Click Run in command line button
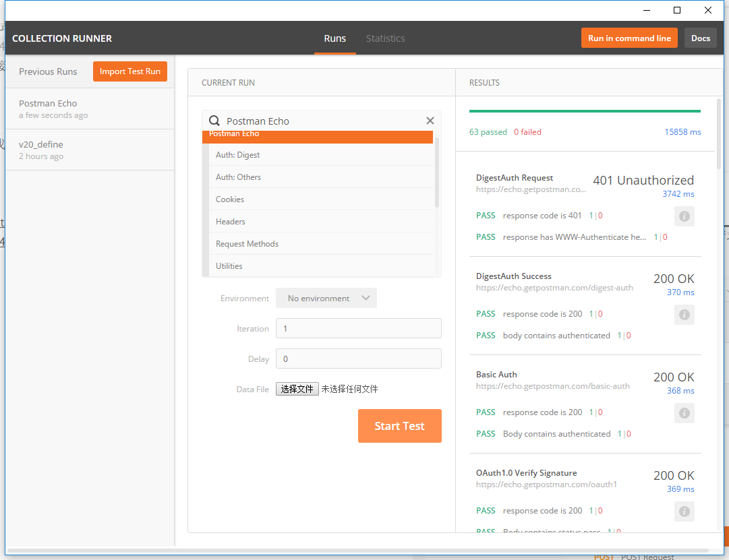The height and width of the screenshot is (560, 729). (629, 38)
